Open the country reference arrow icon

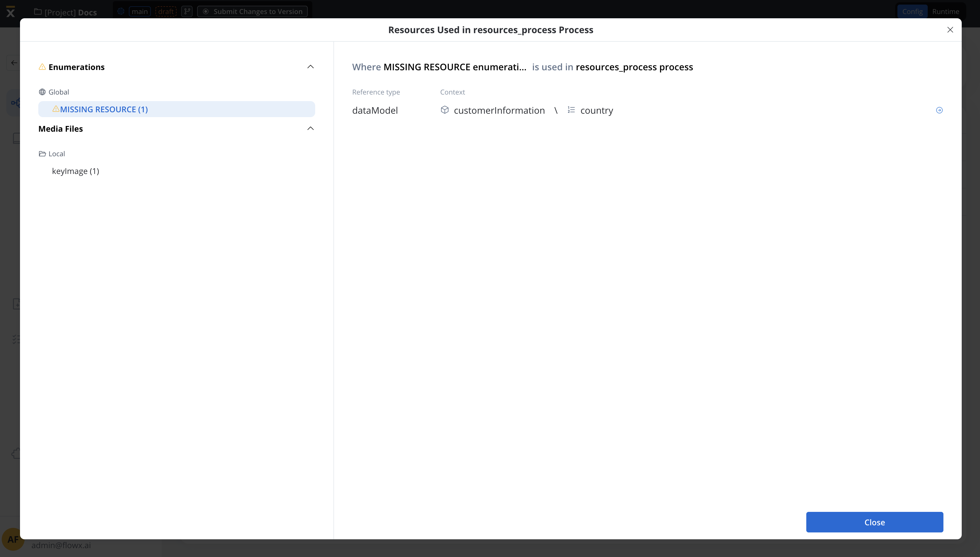coord(939,110)
